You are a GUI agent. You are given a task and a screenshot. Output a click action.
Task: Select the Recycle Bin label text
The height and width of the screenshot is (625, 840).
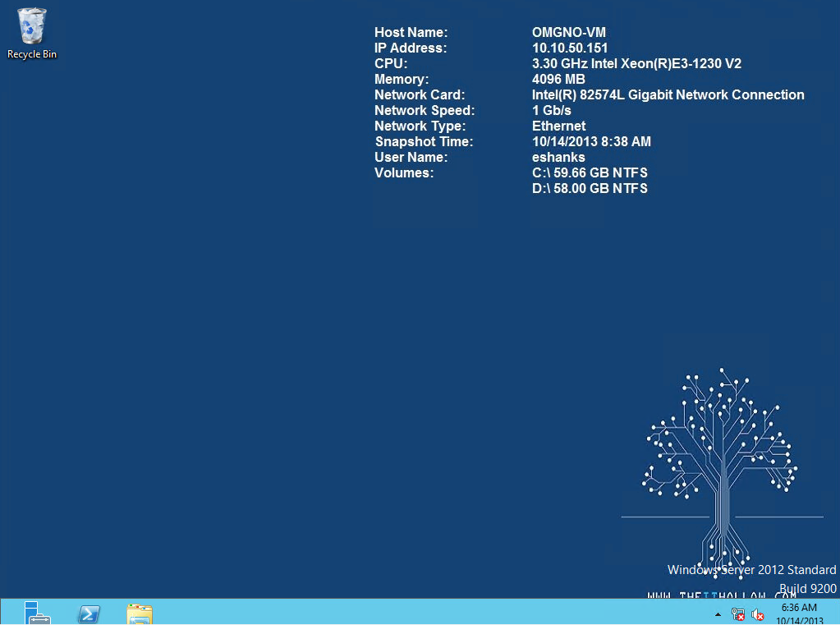click(31, 54)
